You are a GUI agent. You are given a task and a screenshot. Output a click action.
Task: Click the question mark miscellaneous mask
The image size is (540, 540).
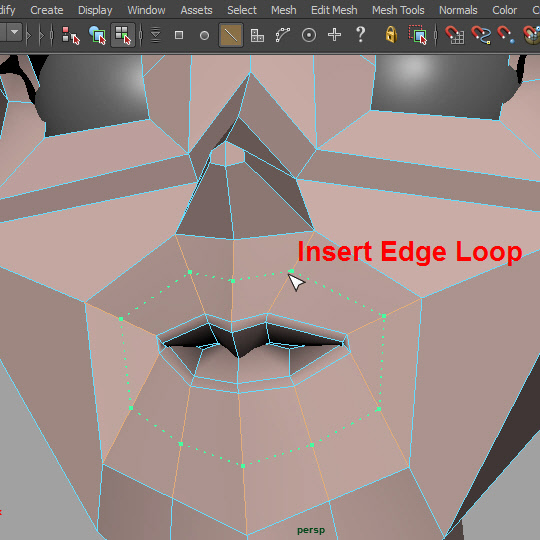(360, 35)
